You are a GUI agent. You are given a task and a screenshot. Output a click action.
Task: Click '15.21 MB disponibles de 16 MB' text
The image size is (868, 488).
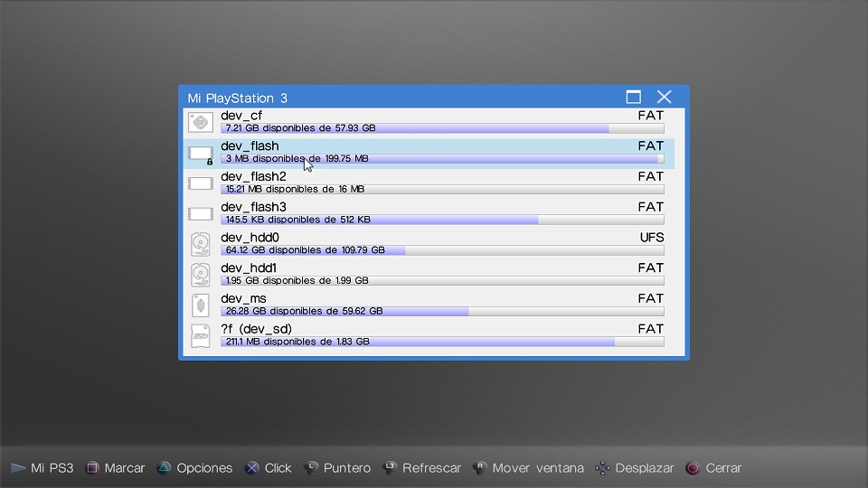pos(295,189)
